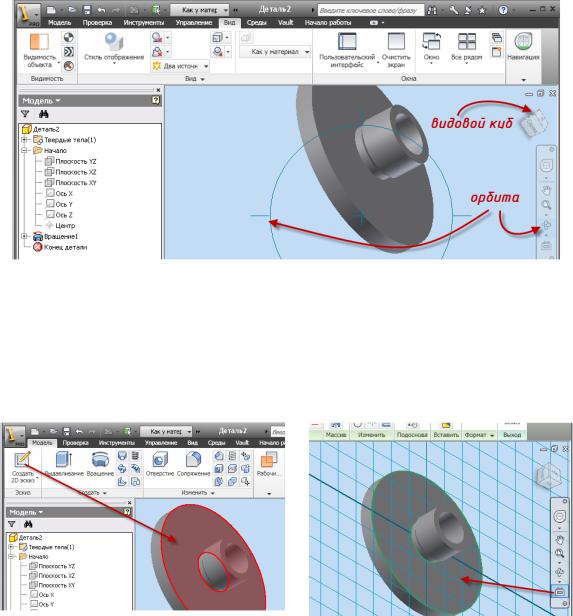Viewport: 573px width, 616px height.
Task: Click the Навигация wheel ribbon button
Action: [523, 47]
